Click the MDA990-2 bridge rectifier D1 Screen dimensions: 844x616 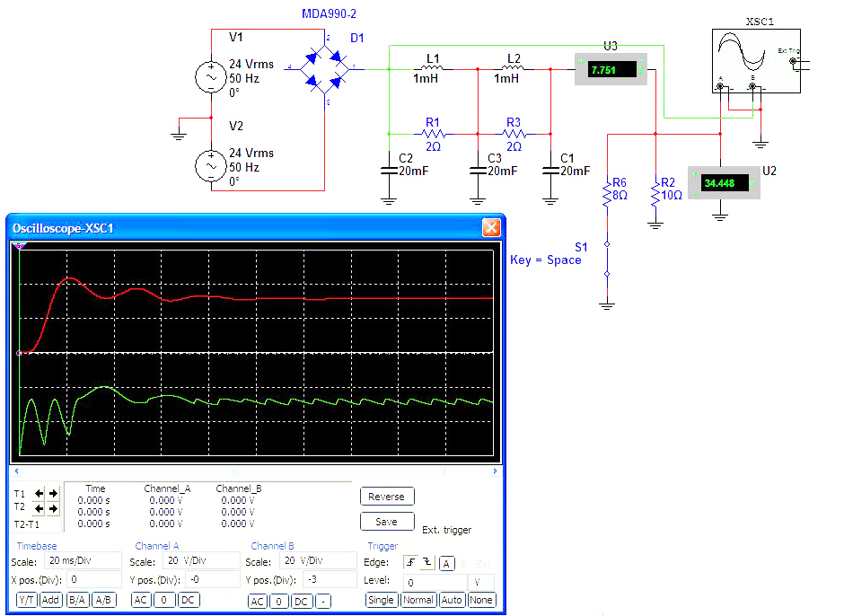(326, 67)
